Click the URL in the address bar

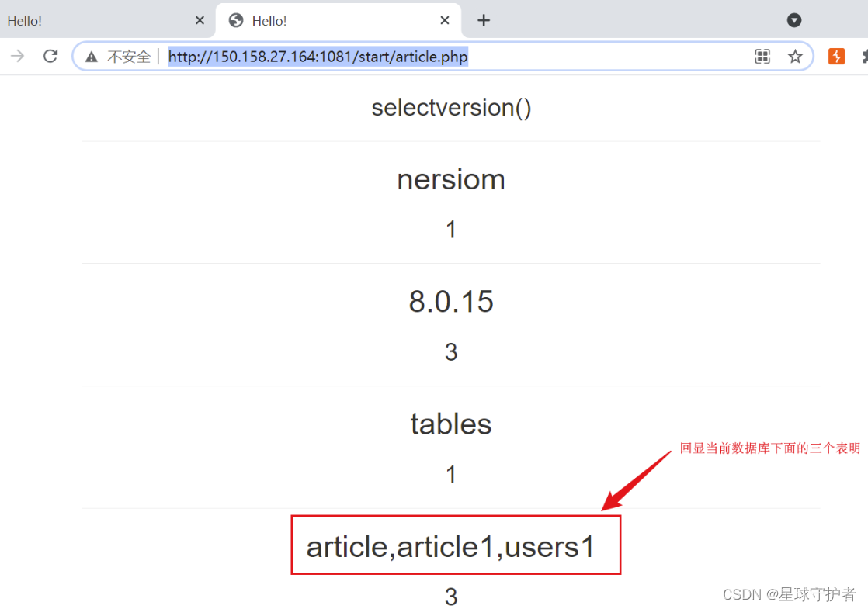(318, 57)
